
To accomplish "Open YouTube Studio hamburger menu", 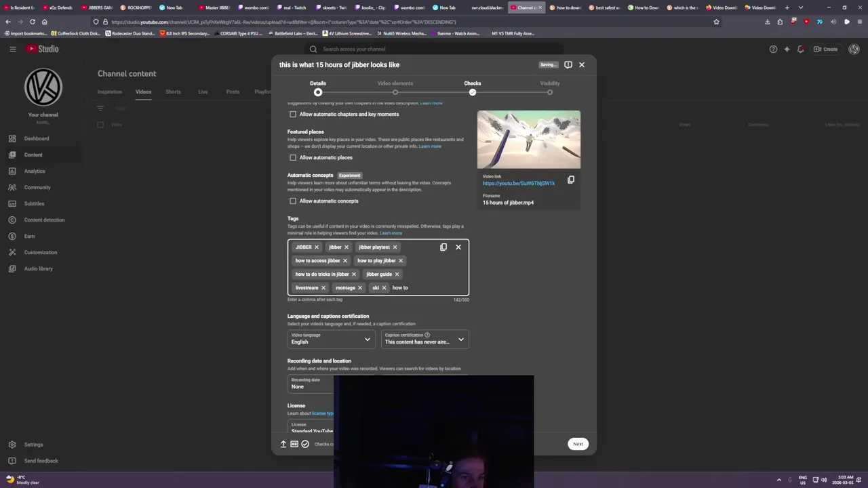I will [x=12, y=49].
